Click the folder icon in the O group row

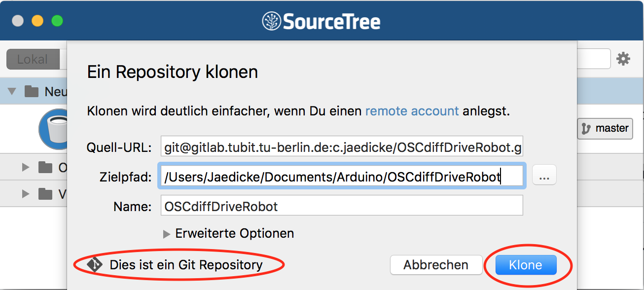pyautogui.click(x=45, y=168)
